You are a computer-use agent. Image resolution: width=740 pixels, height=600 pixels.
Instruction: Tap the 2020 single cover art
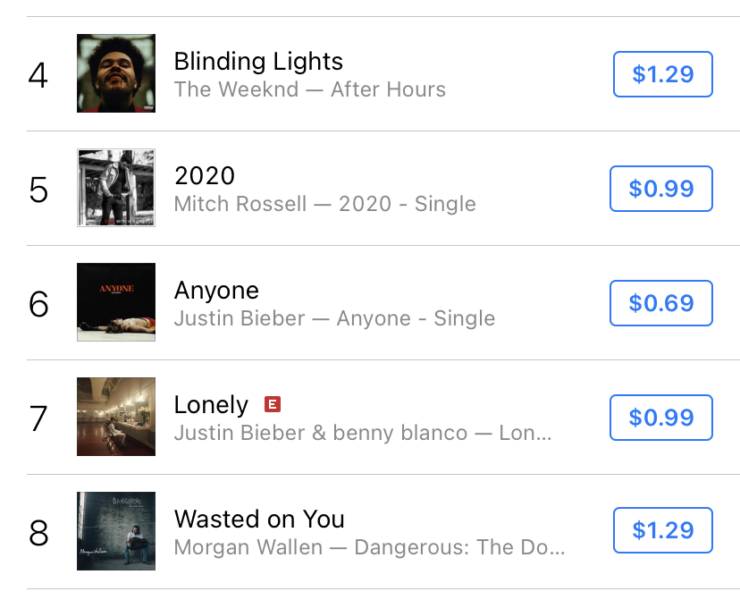point(116,188)
